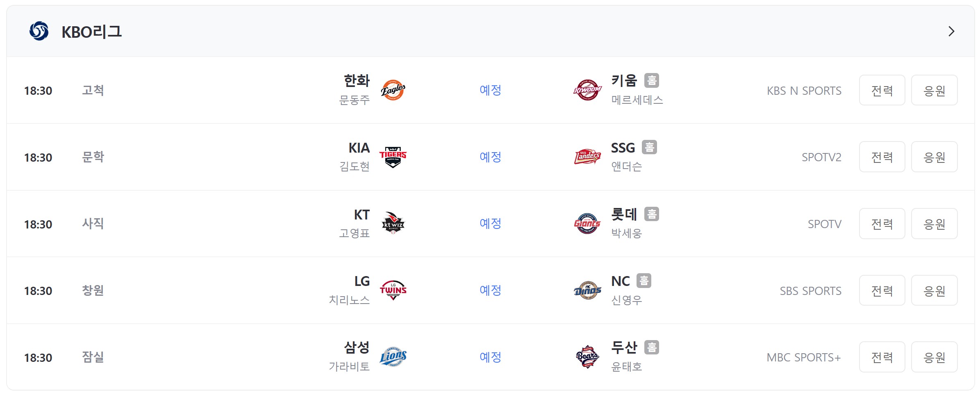
Task: Click the Samsung Lions logo
Action: [x=393, y=357]
